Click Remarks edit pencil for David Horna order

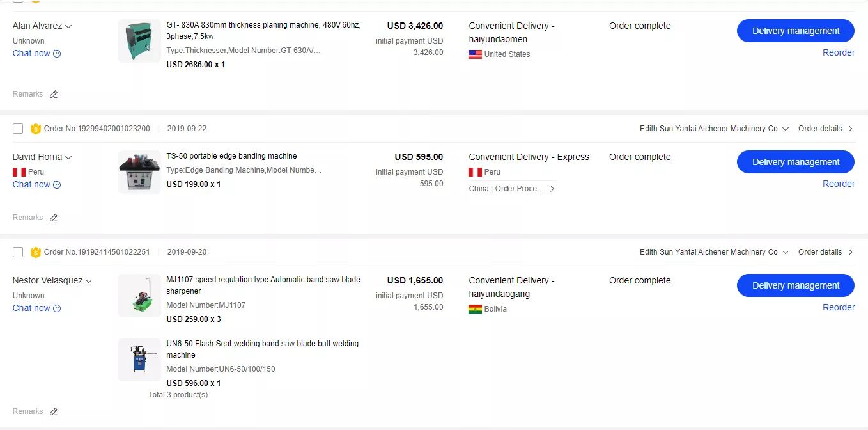(x=54, y=218)
